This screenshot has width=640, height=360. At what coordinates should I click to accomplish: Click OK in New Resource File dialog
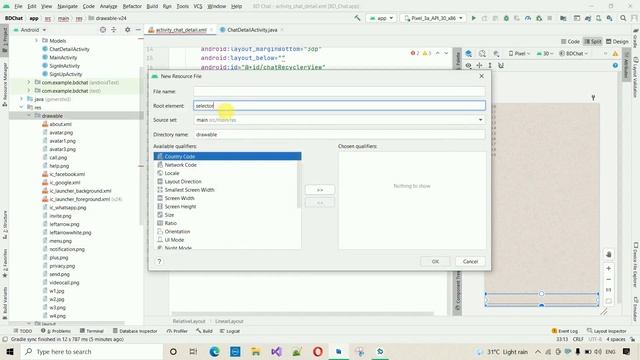pos(435,262)
